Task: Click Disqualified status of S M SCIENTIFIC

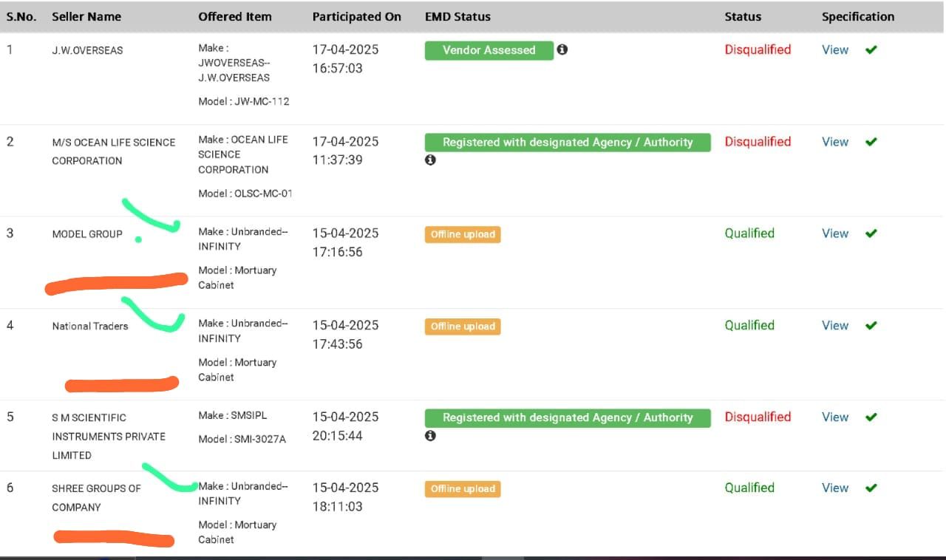Action: click(758, 417)
